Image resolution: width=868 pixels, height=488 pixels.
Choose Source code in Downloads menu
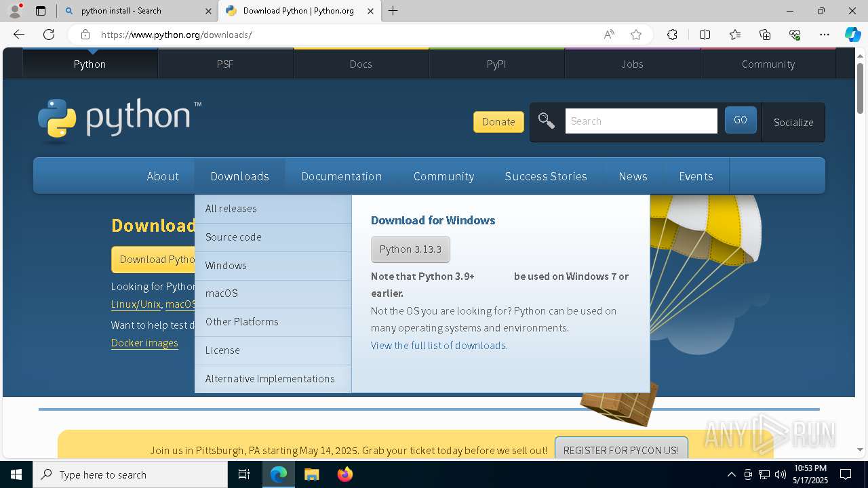pyautogui.click(x=273, y=237)
